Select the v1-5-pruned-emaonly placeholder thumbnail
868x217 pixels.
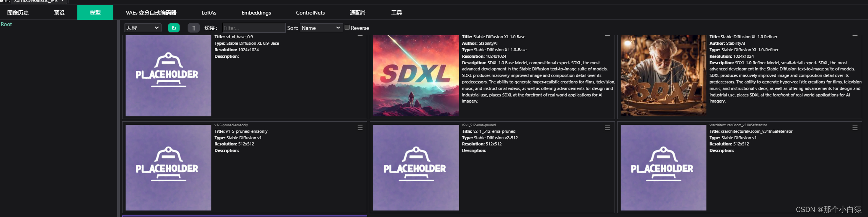pos(168,167)
